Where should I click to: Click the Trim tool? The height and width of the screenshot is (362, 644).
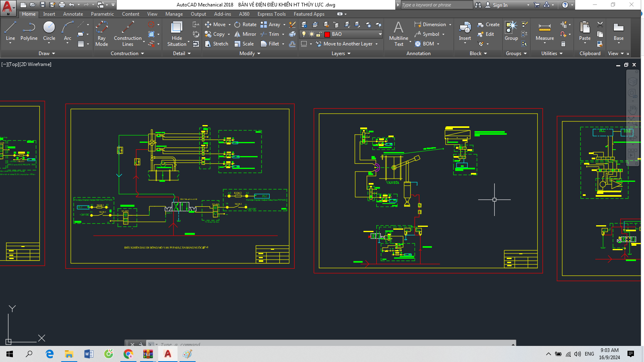coord(270,34)
